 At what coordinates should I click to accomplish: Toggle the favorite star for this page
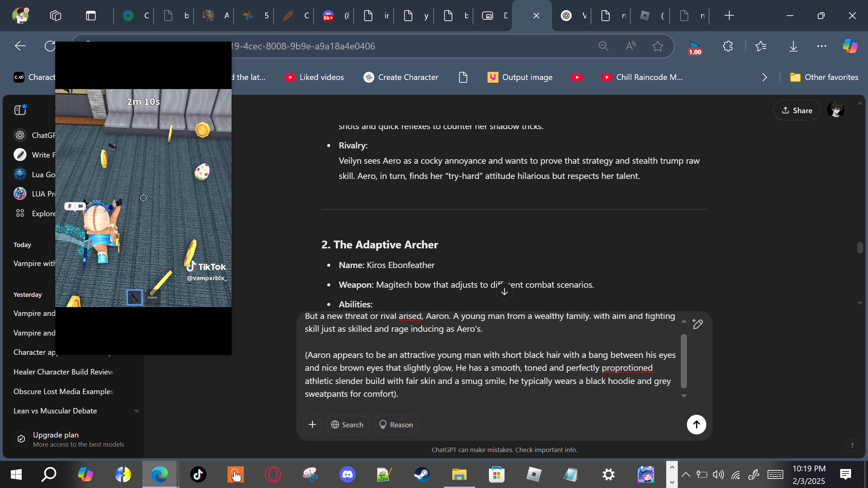click(x=658, y=46)
